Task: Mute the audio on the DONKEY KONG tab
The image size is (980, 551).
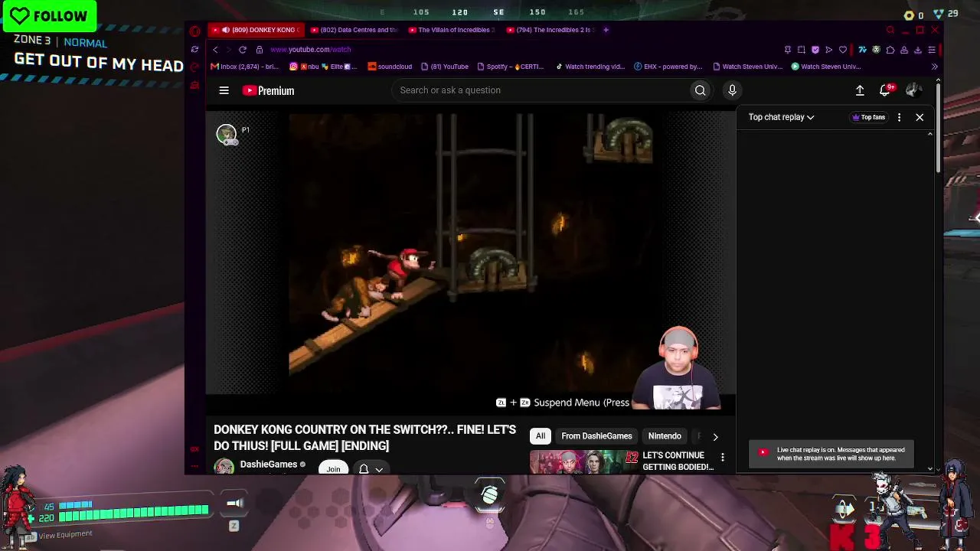Action: [x=226, y=30]
